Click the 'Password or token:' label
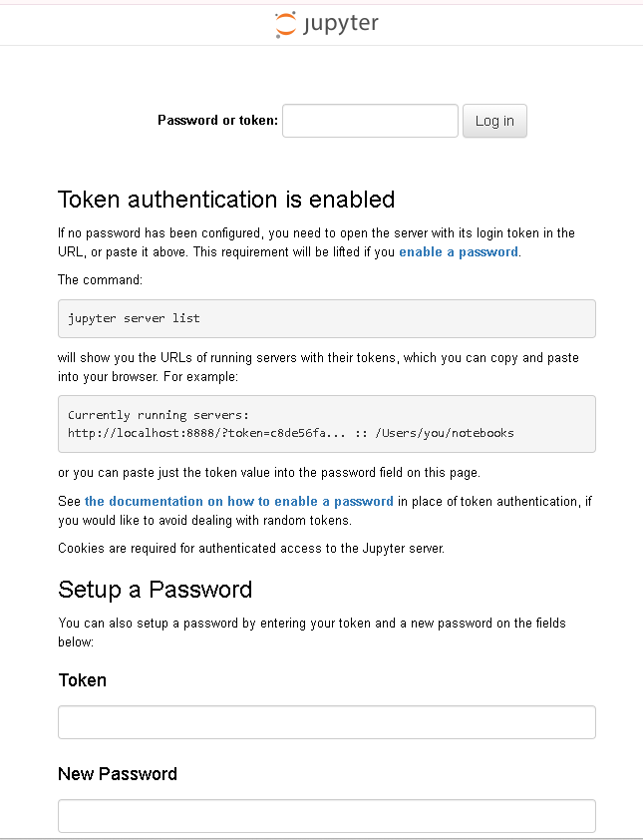This screenshot has width=643, height=840. [217, 121]
